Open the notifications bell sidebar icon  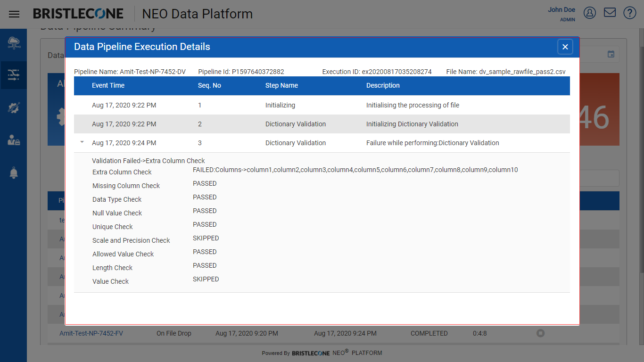tap(14, 173)
